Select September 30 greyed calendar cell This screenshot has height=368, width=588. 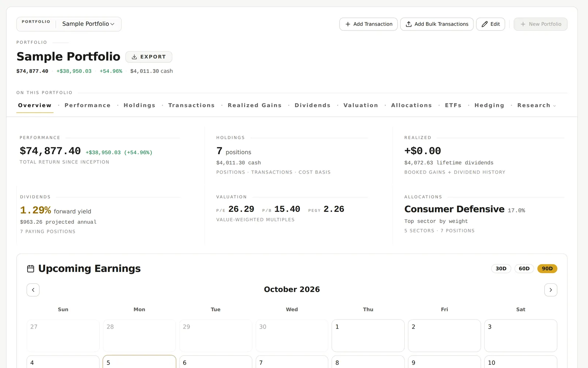(292, 336)
